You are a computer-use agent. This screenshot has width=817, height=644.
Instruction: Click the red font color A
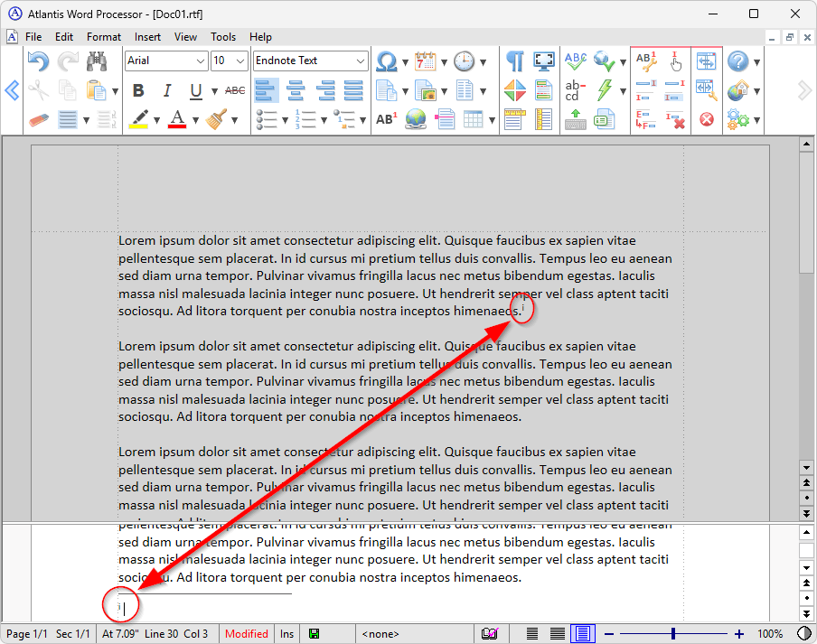click(177, 120)
